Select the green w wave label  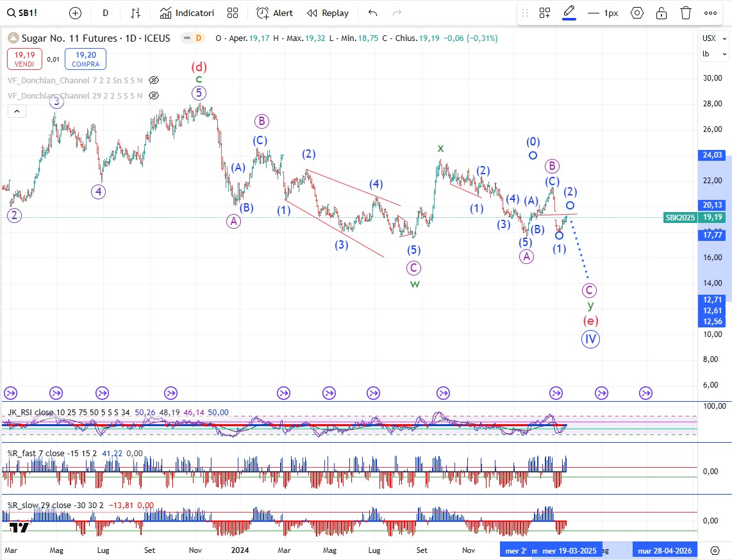(415, 284)
